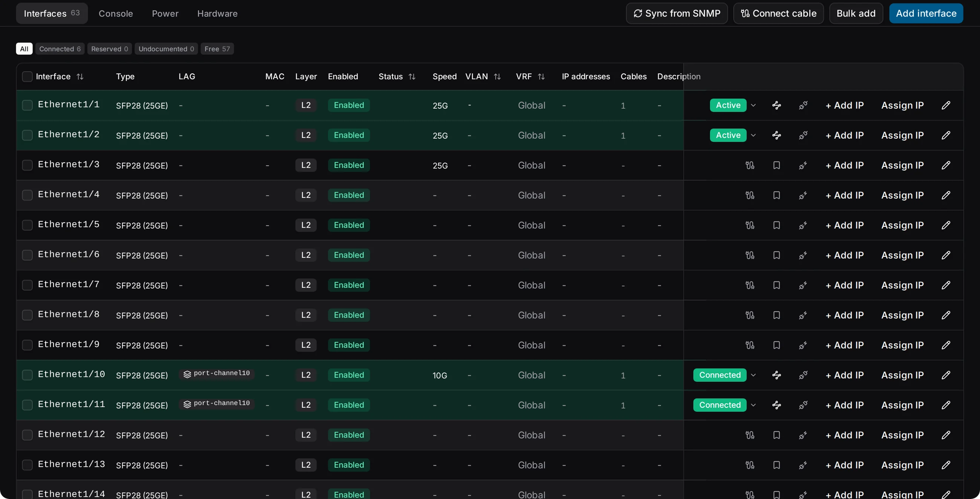Open the Hardware tab
The height and width of the screenshot is (499, 980).
coord(217,14)
